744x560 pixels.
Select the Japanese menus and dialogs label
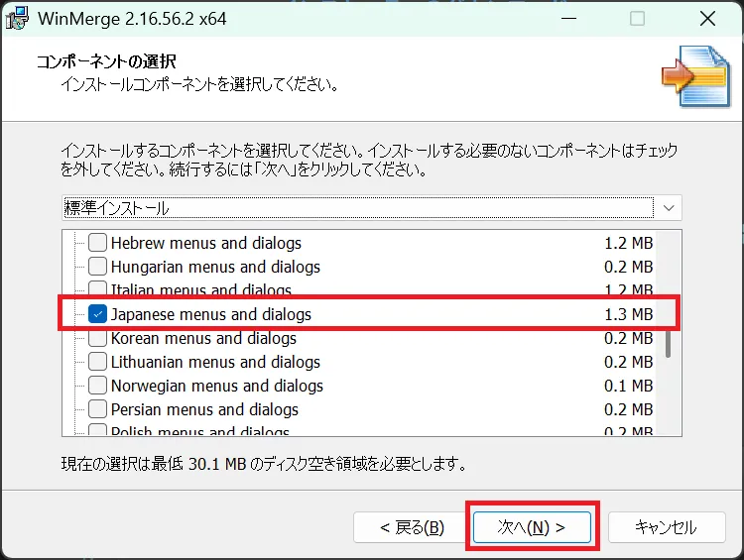tap(211, 314)
